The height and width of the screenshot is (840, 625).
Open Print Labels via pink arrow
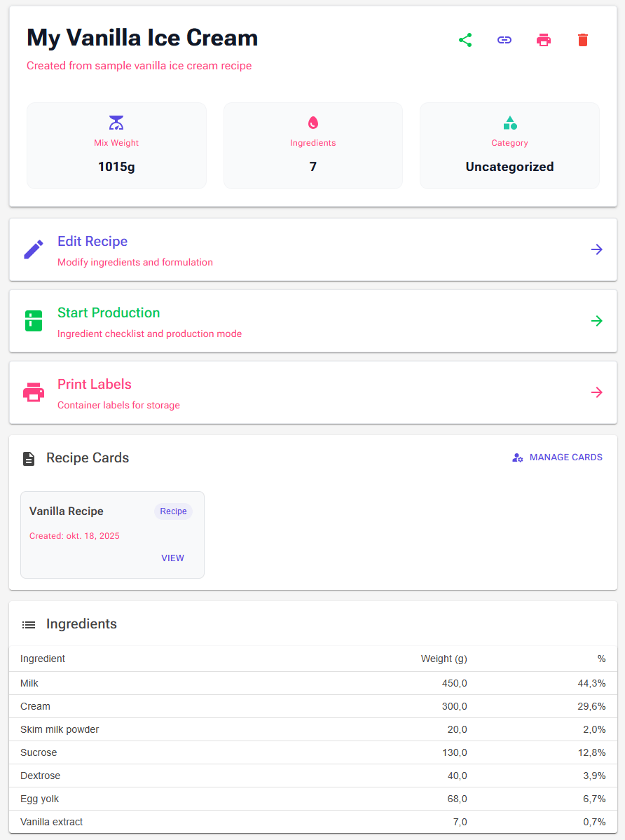click(x=596, y=393)
